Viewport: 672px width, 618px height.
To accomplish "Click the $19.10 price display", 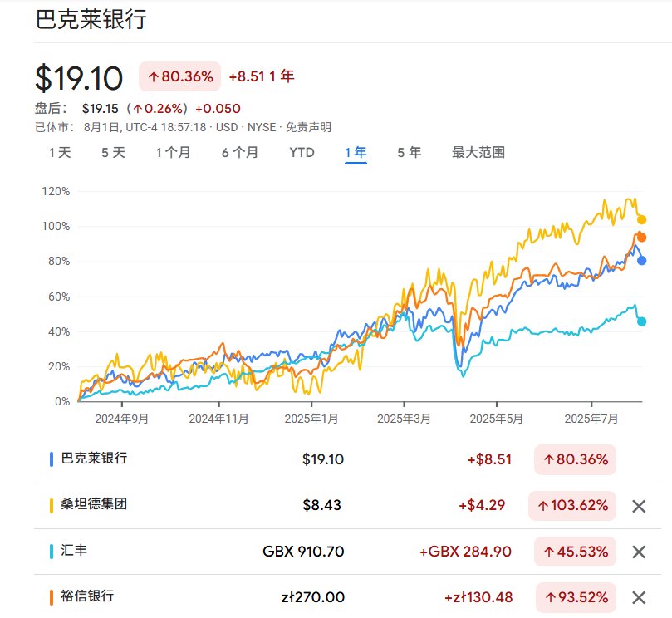I will 76,77.
